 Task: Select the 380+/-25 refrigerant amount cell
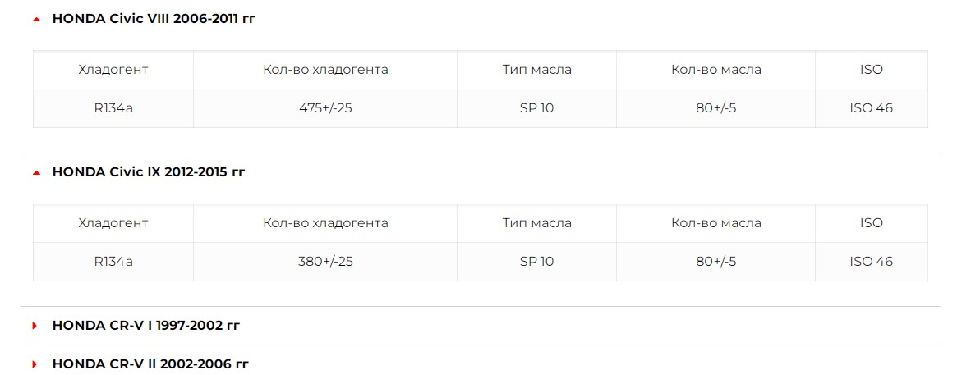pyautogui.click(x=325, y=262)
